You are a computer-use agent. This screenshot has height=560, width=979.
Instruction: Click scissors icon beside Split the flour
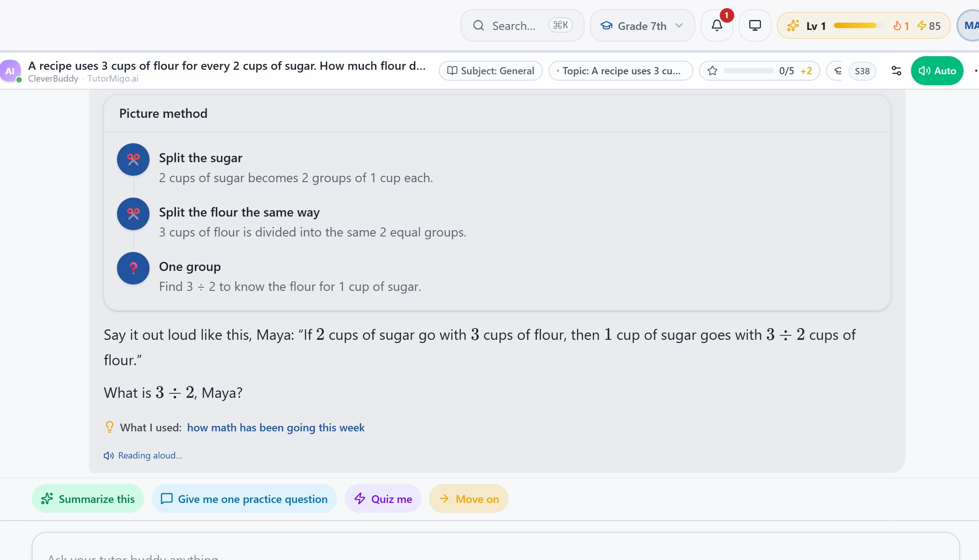point(133,214)
